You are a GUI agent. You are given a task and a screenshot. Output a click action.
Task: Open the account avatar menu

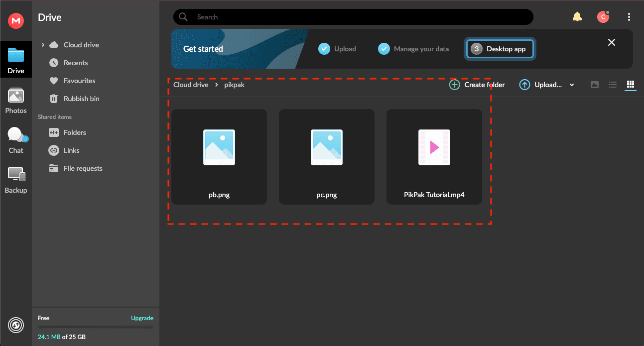(603, 17)
